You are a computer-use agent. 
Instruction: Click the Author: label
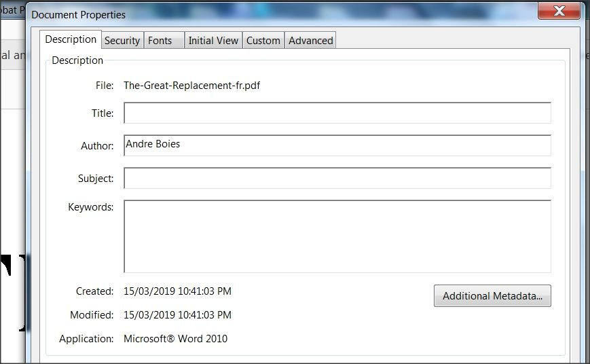click(97, 146)
